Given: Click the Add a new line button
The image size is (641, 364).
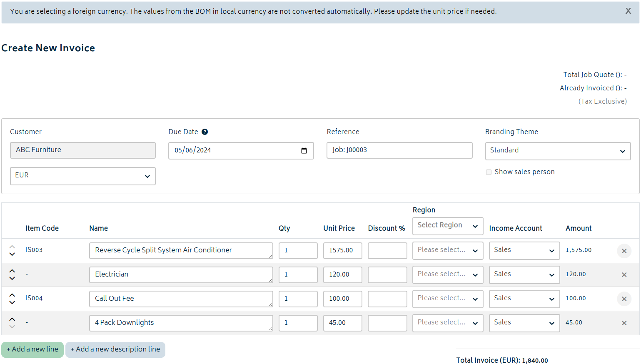Looking at the screenshot, I should point(32,350).
